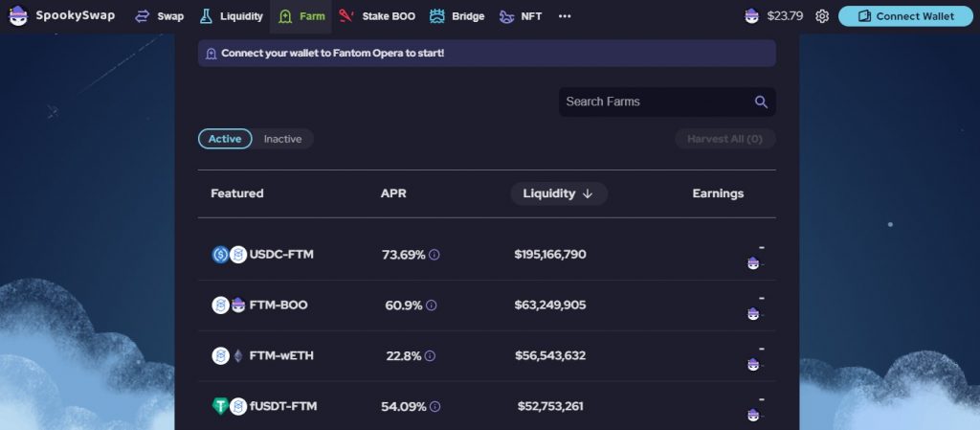Open the settings gear
The image size is (980, 430).
pyautogui.click(x=822, y=16)
